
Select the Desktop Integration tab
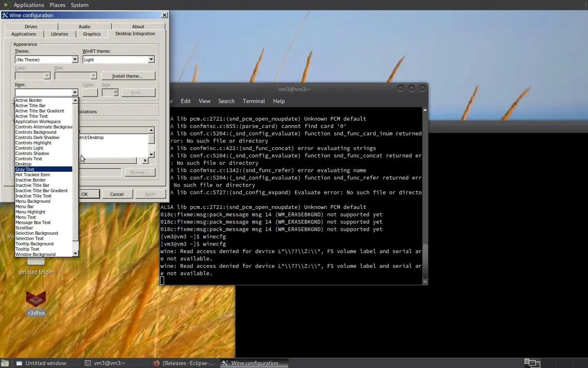pos(135,34)
